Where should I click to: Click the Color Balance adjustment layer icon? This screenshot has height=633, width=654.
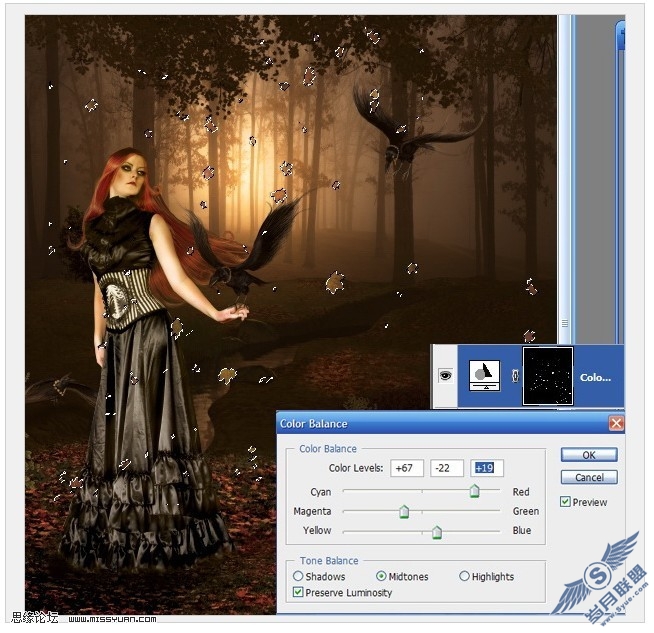484,376
